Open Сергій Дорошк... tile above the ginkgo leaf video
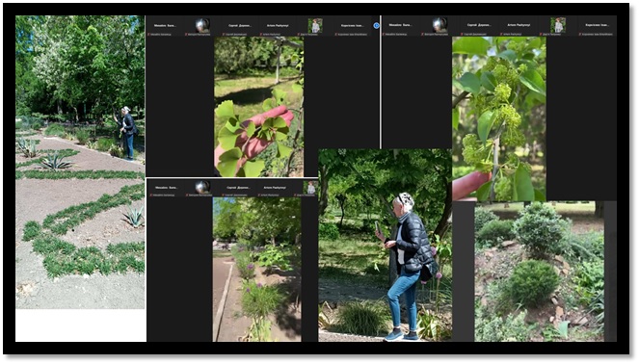This screenshot has width=639, height=364. click(240, 25)
